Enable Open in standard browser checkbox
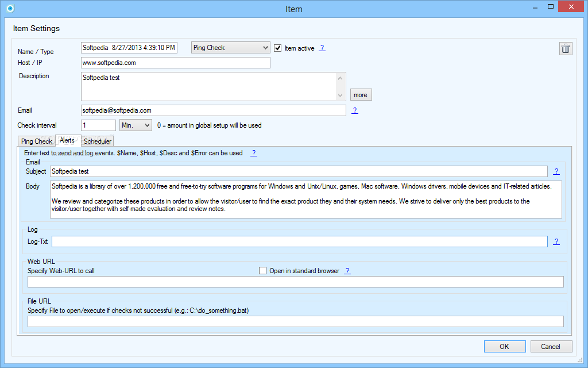 pyautogui.click(x=262, y=271)
